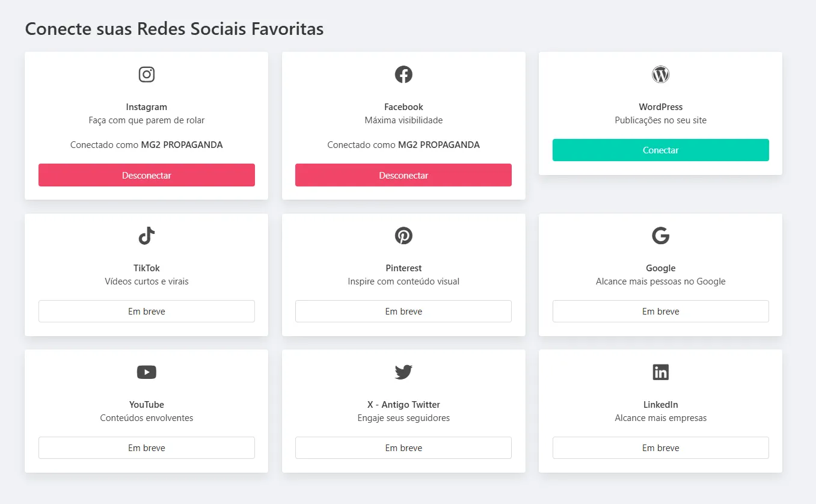
Task: Click the Google logo icon
Action: click(660, 236)
